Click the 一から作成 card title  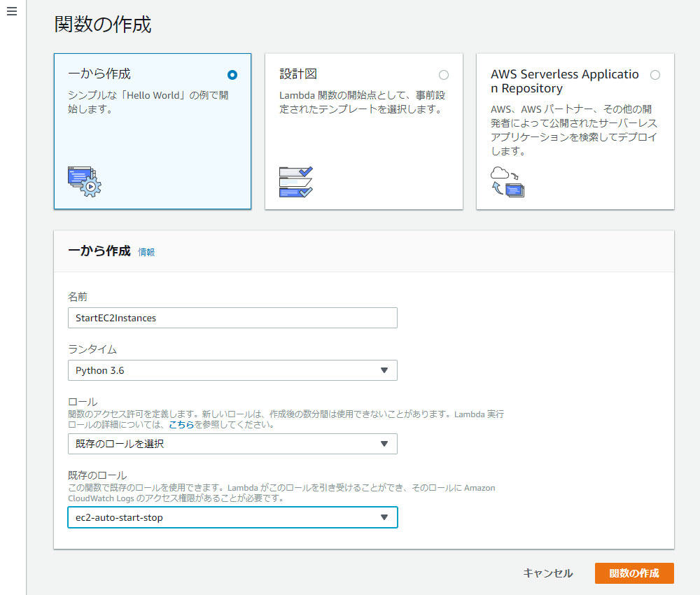point(99,73)
